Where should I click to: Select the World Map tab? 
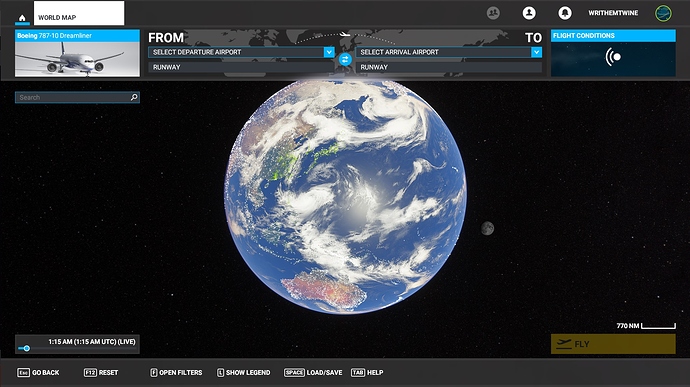[x=79, y=13]
